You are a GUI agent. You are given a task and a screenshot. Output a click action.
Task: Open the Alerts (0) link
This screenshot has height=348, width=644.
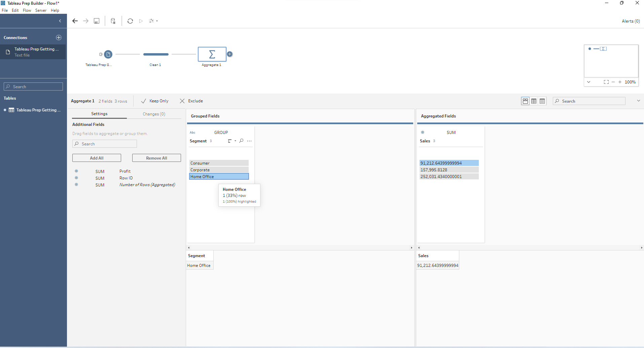(631, 21)
